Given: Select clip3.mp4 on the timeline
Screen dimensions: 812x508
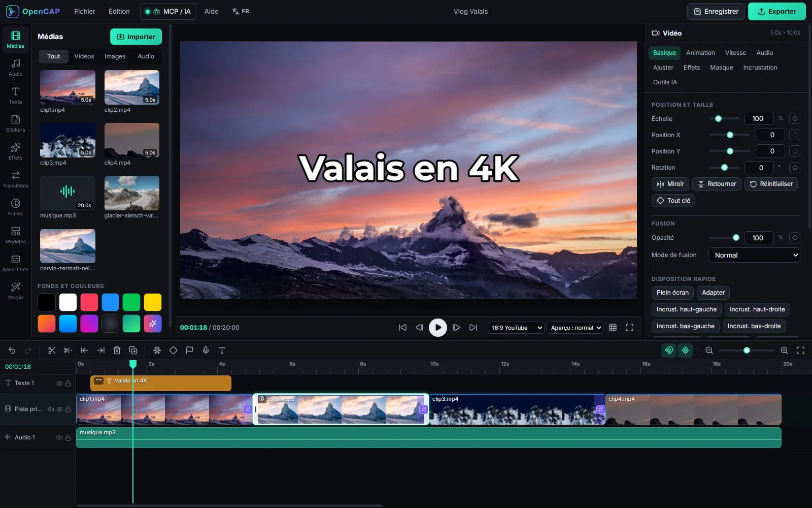Looking at the screenshot, I should [x=517, y=409].
